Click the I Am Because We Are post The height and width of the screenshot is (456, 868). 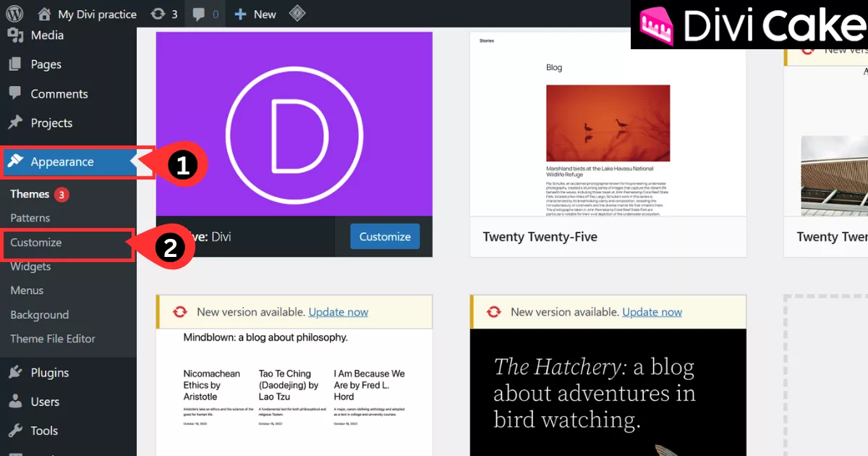point(370,385)
